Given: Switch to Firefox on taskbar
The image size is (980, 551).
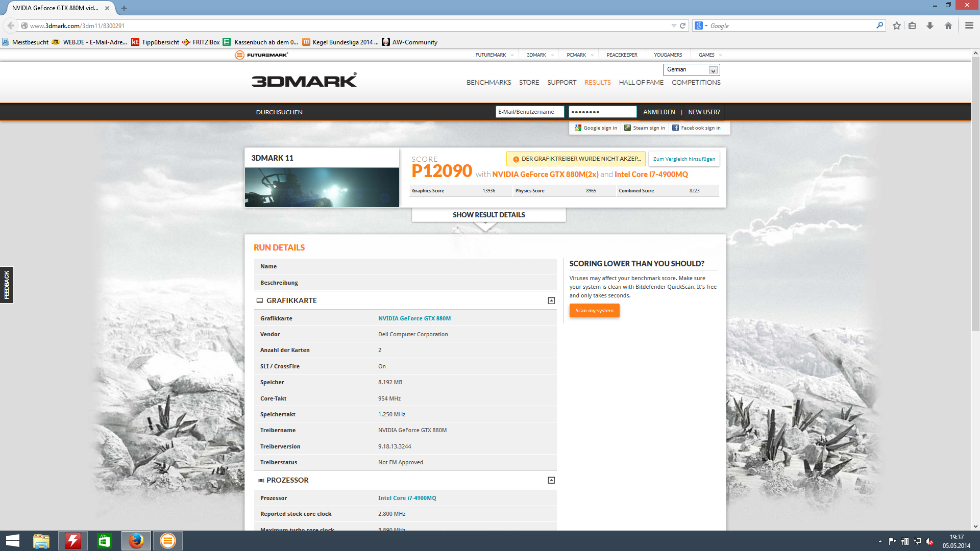Looking at the screenshot, I should coord(136,541).
